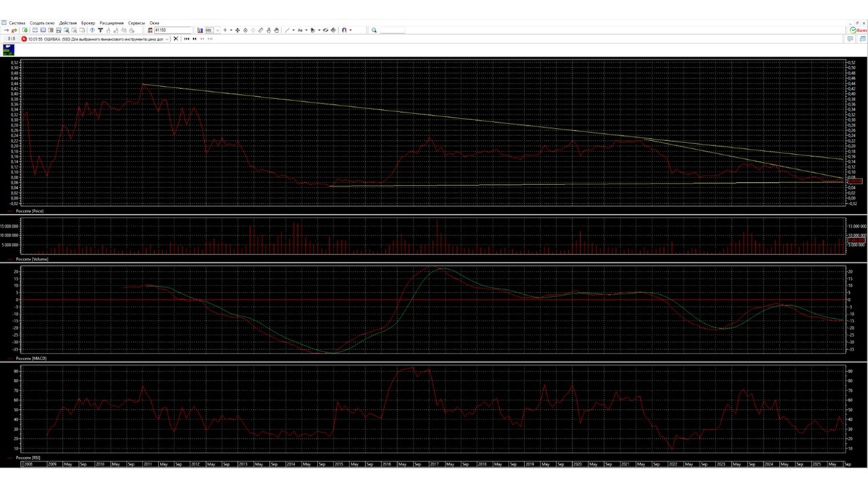Click the shapes marker tool icon
The height and width of the screenshot is (488, 868).
coord(312,30)
